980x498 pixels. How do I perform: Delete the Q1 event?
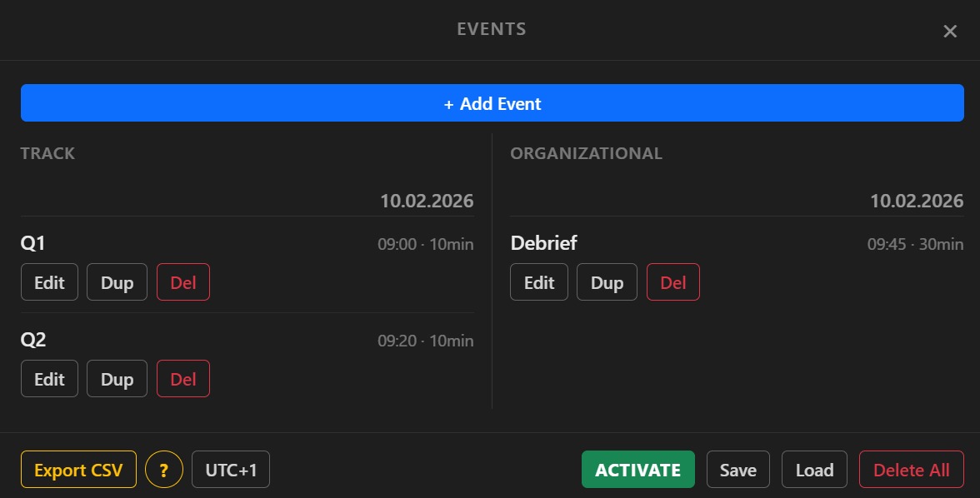coord(182,282)
